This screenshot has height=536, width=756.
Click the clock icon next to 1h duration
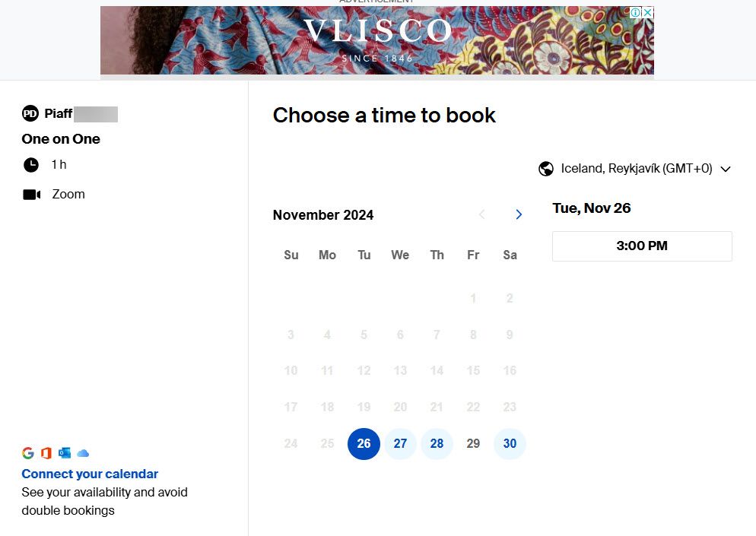tap(30, 164)
